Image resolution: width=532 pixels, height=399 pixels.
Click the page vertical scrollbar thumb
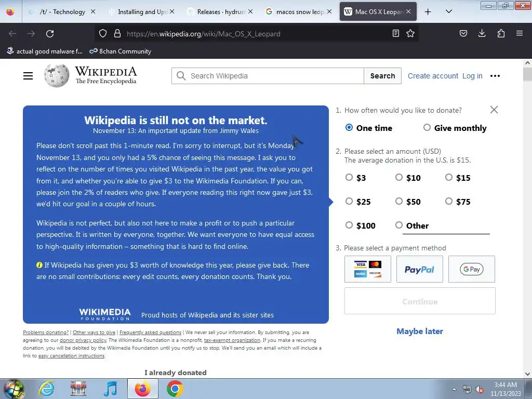click(x=527, y=75)
